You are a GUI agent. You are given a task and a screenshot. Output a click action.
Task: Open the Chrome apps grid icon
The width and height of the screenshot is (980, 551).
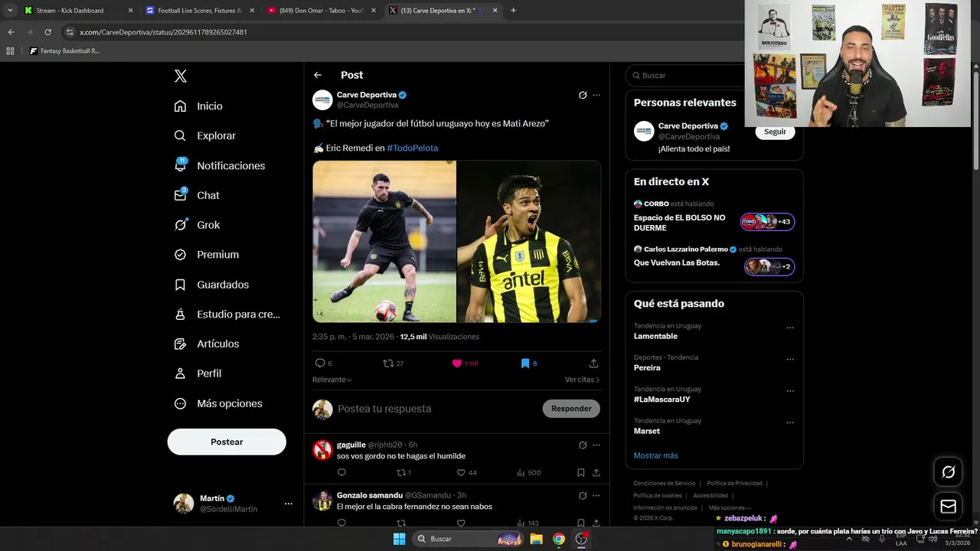point(10,51)
